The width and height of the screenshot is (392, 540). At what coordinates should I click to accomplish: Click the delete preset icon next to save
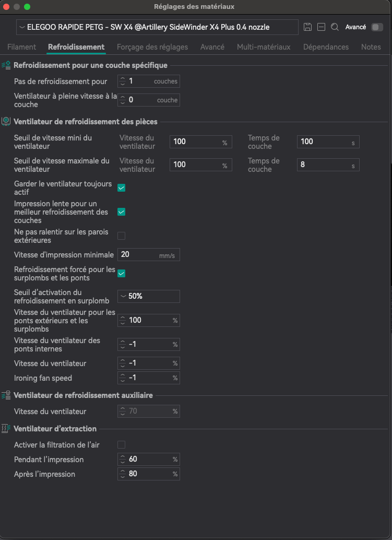point(322,27)
